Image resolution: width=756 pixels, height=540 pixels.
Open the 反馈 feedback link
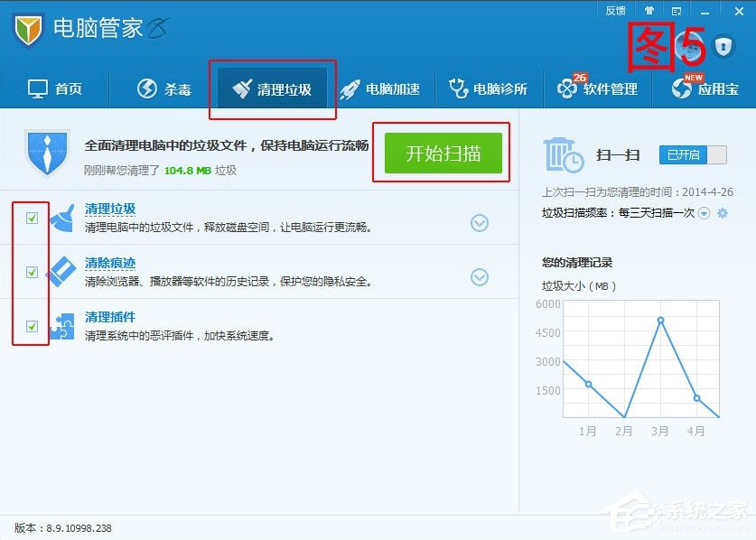tap(615, 11)
